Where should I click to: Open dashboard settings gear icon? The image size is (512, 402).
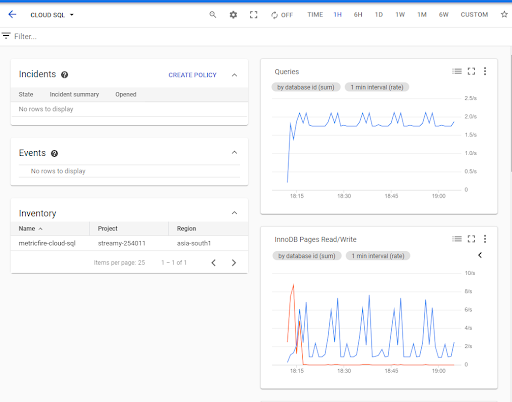tap(233, 15)
